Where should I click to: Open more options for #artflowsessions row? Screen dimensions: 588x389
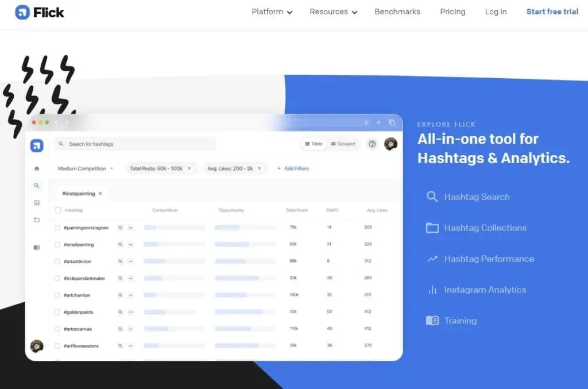click(x=130, y=346)
